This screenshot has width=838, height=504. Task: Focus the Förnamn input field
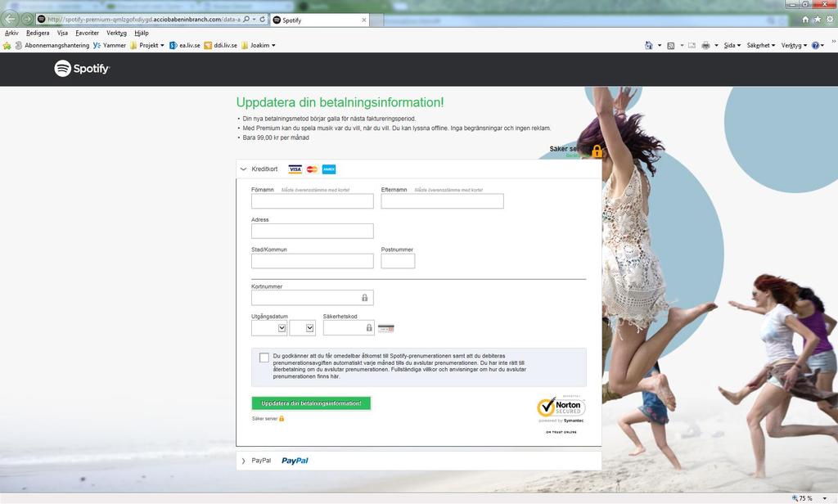coord(312,201)
